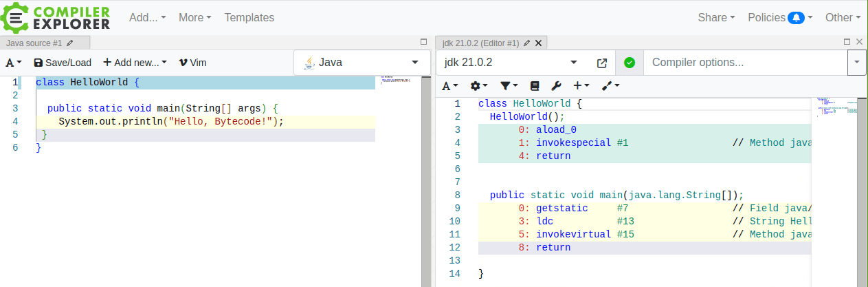Maximize the Java source pane
The height and width of the screenshot is (287, 868).
click(x=423, y=42)
